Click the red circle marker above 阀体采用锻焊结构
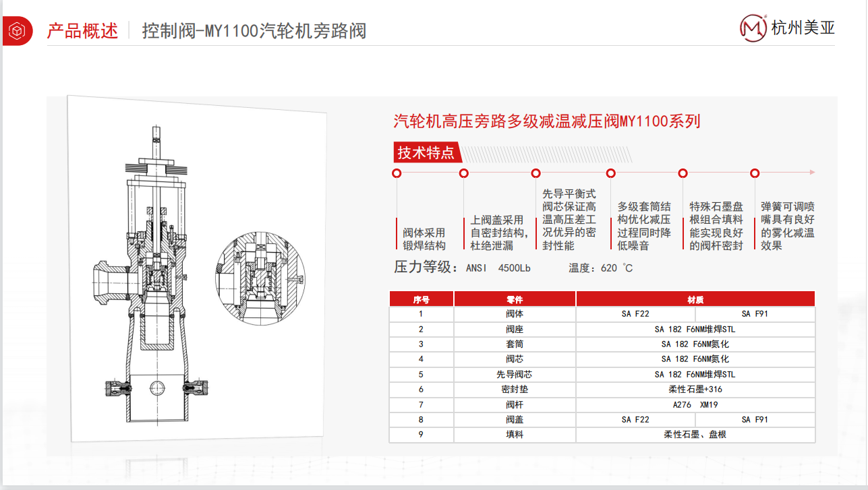868x490 pixels. tap(397, 173)
